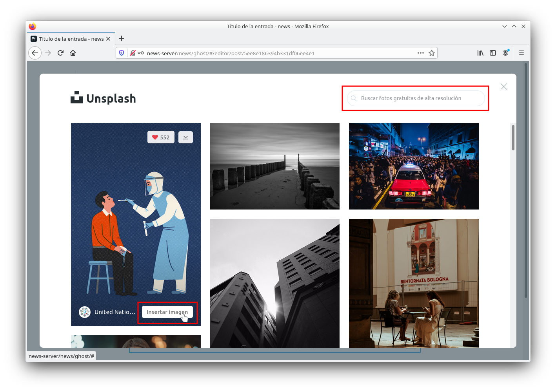556x392 pixels.
Task: Open the Firefox account icon
Action: pyautogui.click(x=505, y=53)
